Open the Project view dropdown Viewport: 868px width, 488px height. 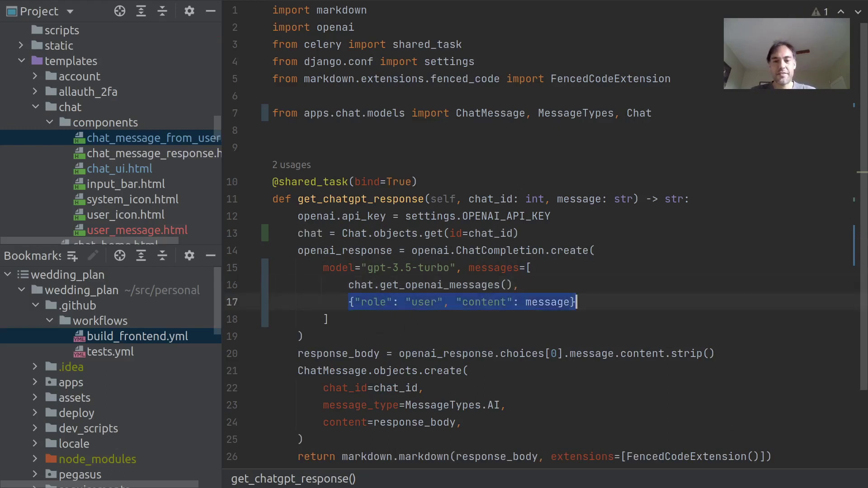pos(70,11)
